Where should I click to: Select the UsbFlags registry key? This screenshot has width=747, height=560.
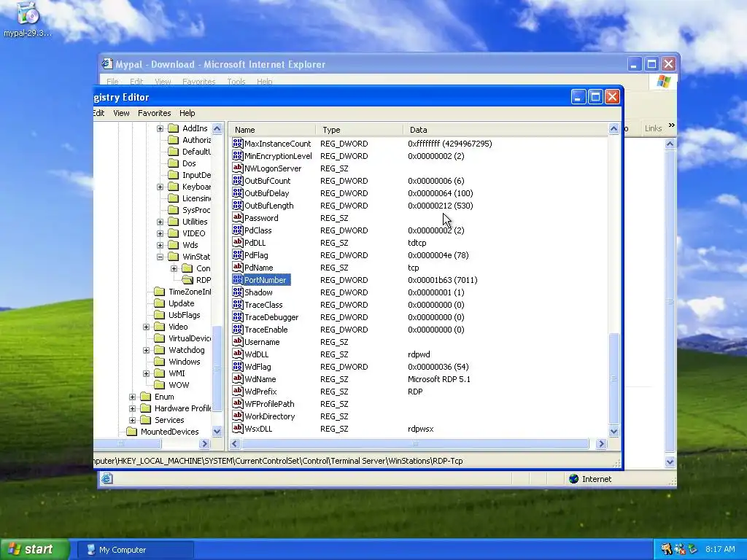point(184,315)
